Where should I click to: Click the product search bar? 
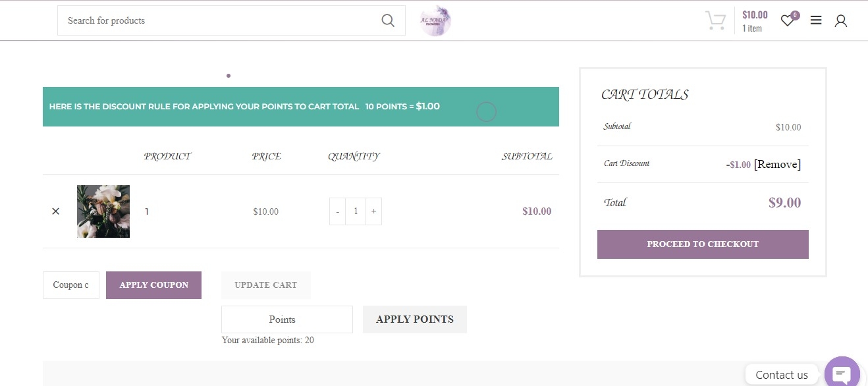[217, 20]
